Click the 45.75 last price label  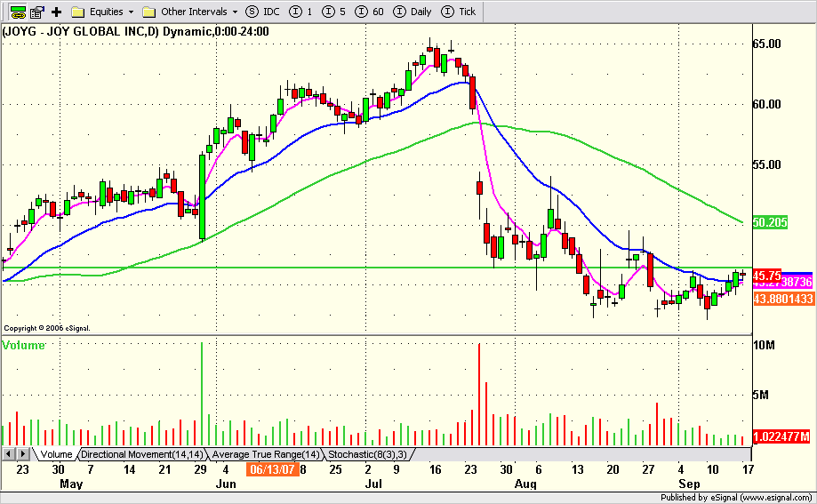(767, 276)
